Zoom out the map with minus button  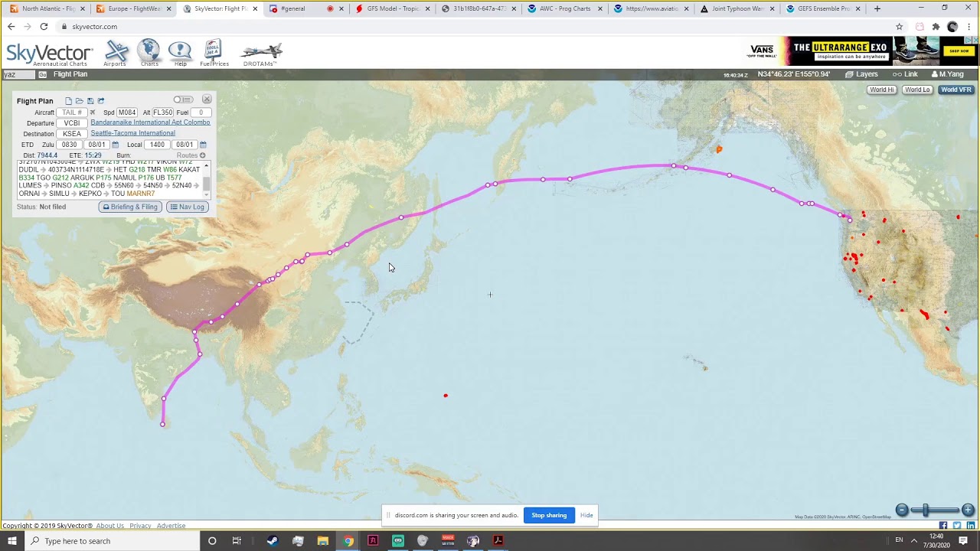click(x=902, y=510)
